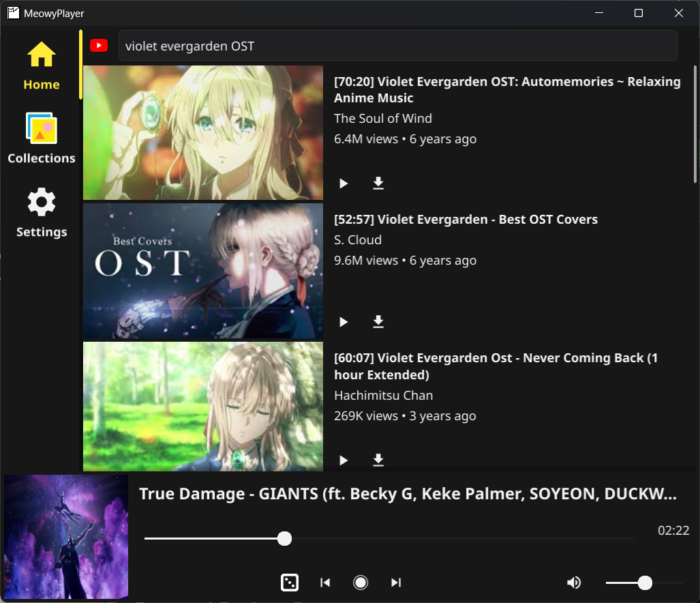Click the True Damage GIANTS now playing title
The height and width of the screenshot is (603, 700).
click(408, 494)
